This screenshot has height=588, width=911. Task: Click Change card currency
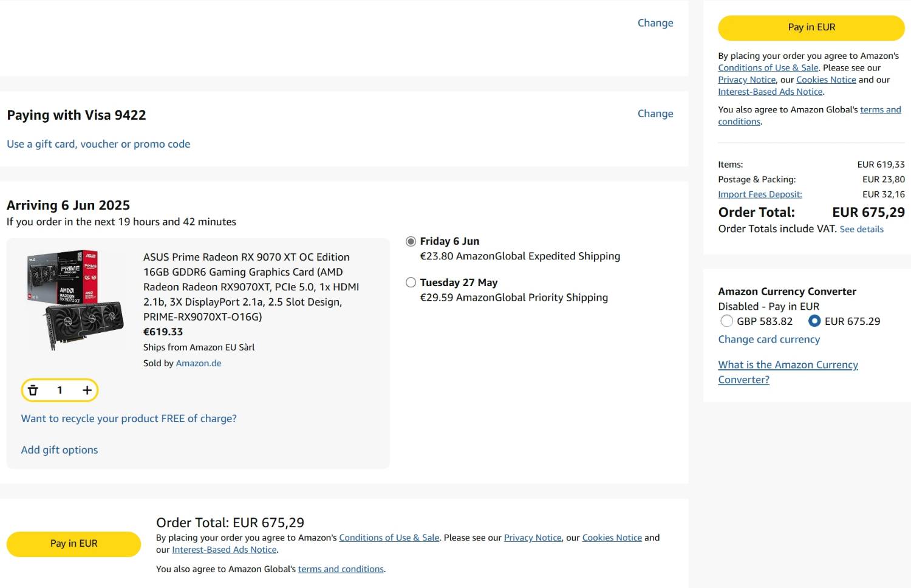[769, 340]
